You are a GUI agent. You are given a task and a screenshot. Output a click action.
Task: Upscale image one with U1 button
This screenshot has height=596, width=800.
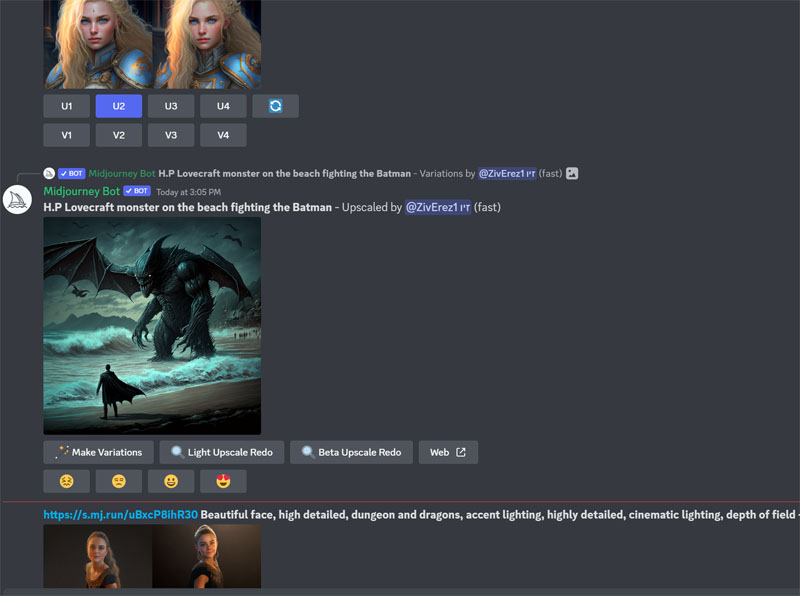(66, 106)
